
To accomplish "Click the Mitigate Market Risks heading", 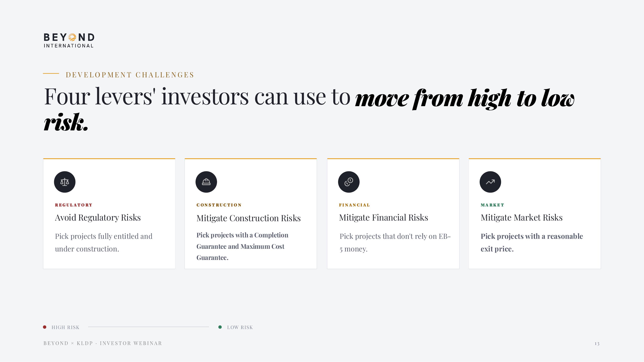I will pyautogui.click(x=521, y=218).
